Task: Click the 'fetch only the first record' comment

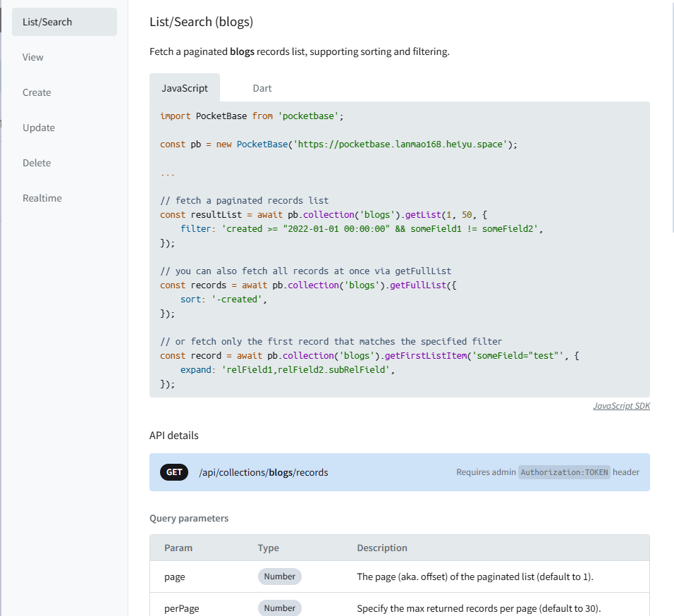Action: [331, 342]
